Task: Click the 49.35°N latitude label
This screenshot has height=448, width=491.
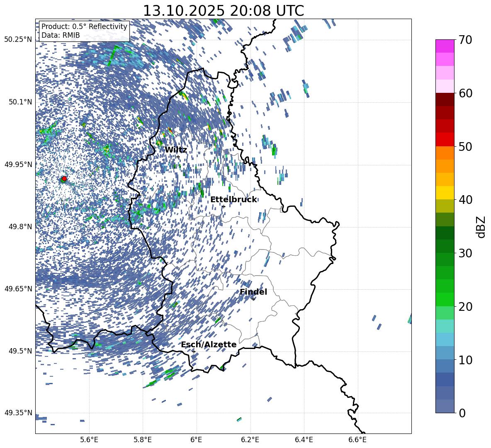Action: (x=18, y=413)
